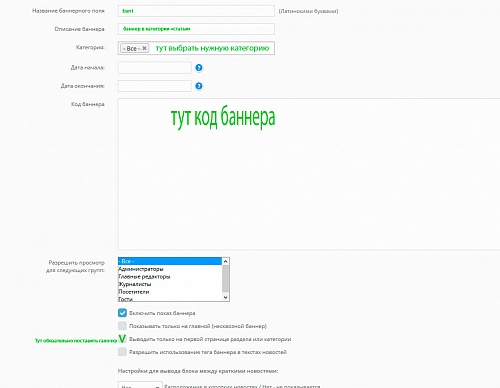The height and width of the screenshot is (388, 500).
Task: Toggle the enable banner display checkbox
Action: pos(122,313)
